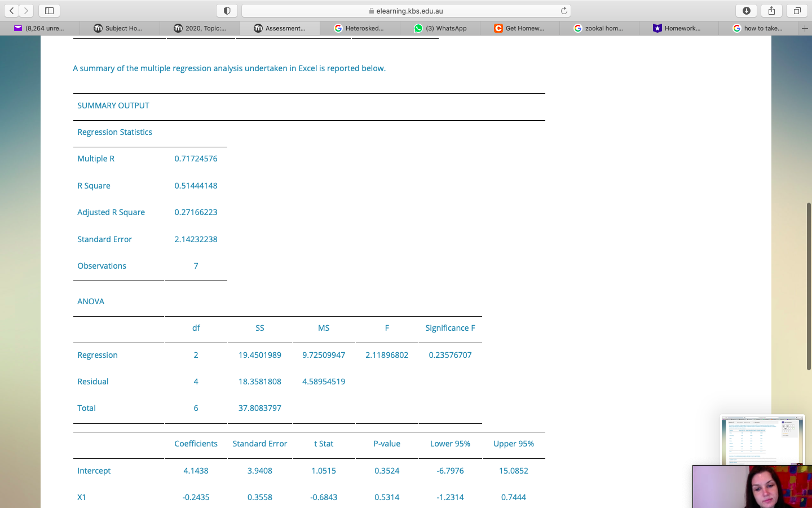Click the favicon on the Subject Ho tab
The width and height of the screenshot is (812, 508).
[98, 28]
